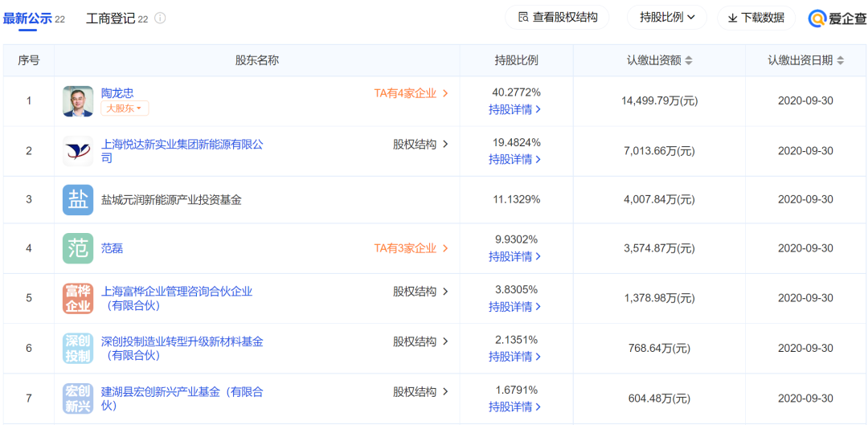Screen dimensions: 868x425
Task: Click the blue 盐 avatar icon
Action: pyautogui.click(x=78, y=200)
